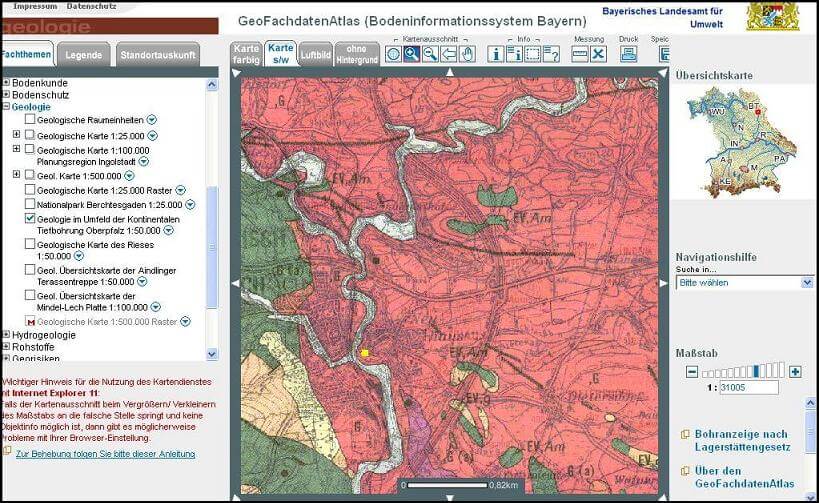This screenshot has width=819, height=503.
Task: Switch to Luftbild map view tab
Action: point(316,54)
